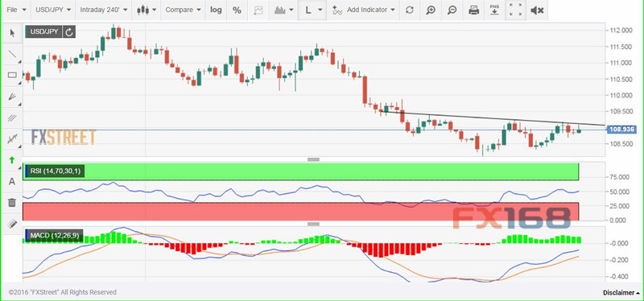Expand the Intraday 240' timeframe dropdown
The image size is (644, 301).
click(104, 10)
